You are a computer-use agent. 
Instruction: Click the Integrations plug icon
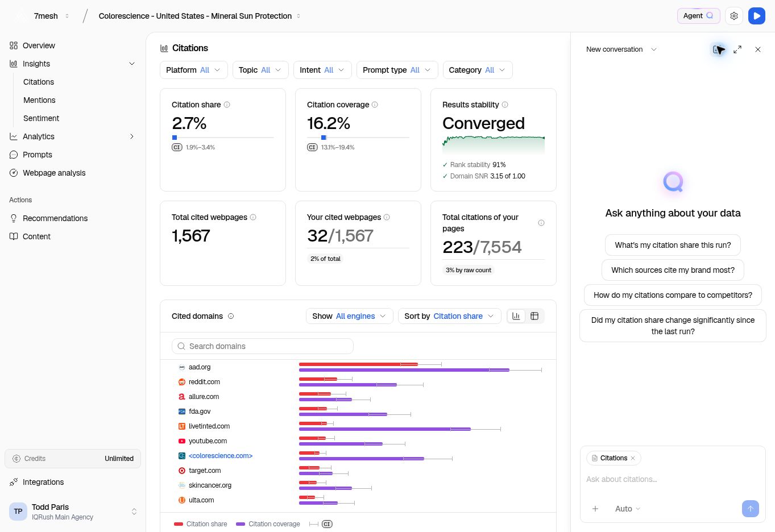click(14, 482)
